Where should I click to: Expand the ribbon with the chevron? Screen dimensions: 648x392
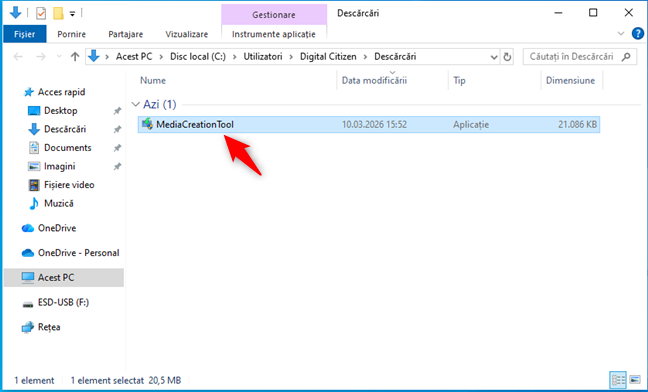621,34
